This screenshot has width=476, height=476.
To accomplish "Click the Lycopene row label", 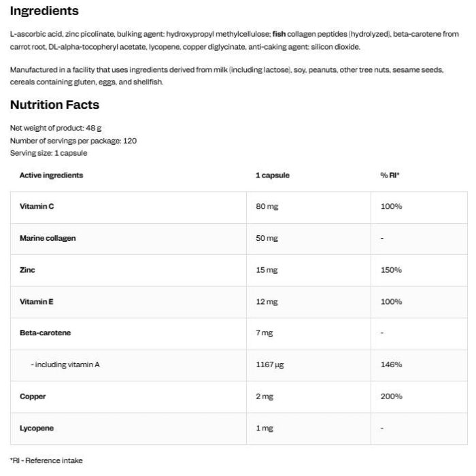I will (37, 428).
